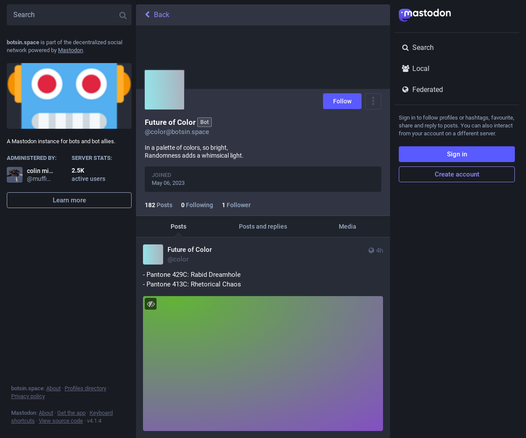Open botsin.space About link in footer
This screenshot has width=526, height=438.
(53, 388)
